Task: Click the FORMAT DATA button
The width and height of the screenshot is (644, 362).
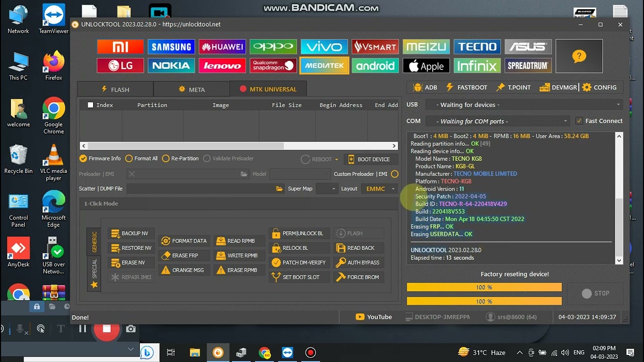Action: click(184, 241)
